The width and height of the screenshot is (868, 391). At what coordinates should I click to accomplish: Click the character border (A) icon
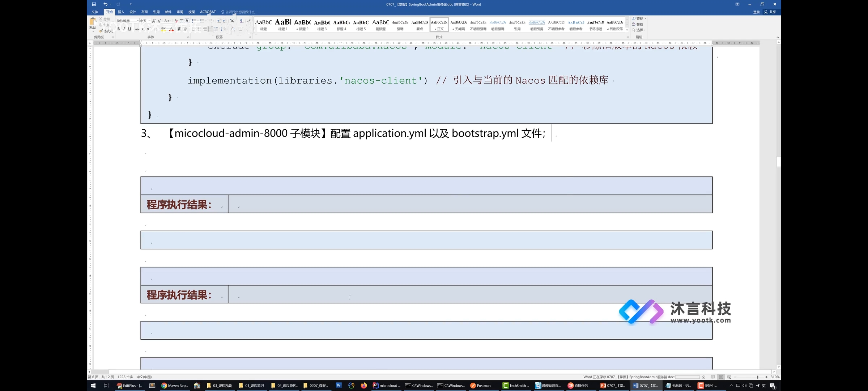pos(187,21)
